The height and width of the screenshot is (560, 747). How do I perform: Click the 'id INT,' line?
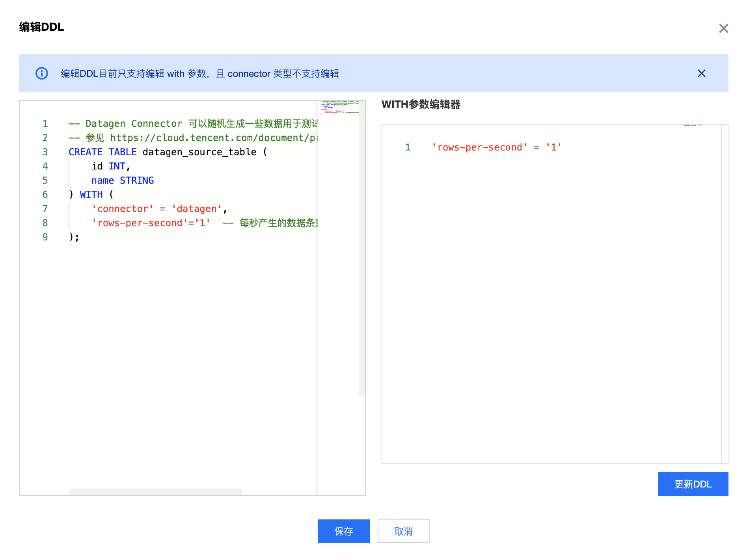click(x=111, y=166)
